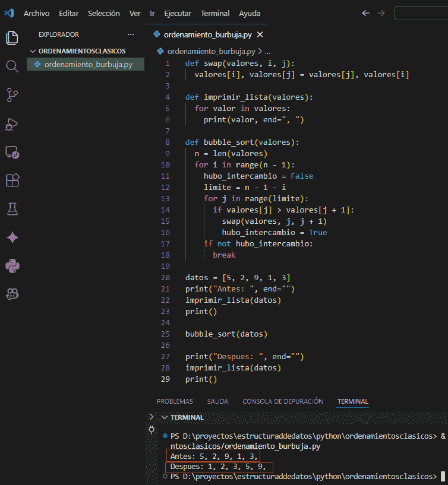Image resolution: width=448 pixels, height=485 pixels.
Task: Go forward with the right arrow
Action: tap(381, 13)
